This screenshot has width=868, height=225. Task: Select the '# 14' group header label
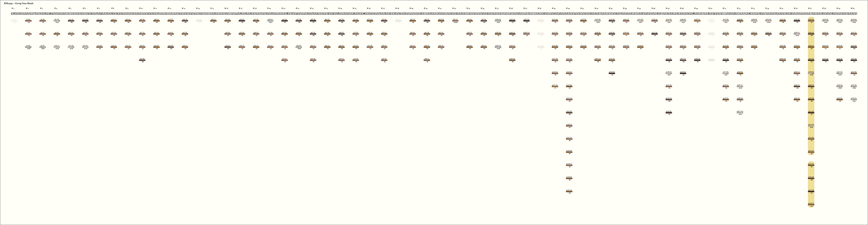click(198, 8)
